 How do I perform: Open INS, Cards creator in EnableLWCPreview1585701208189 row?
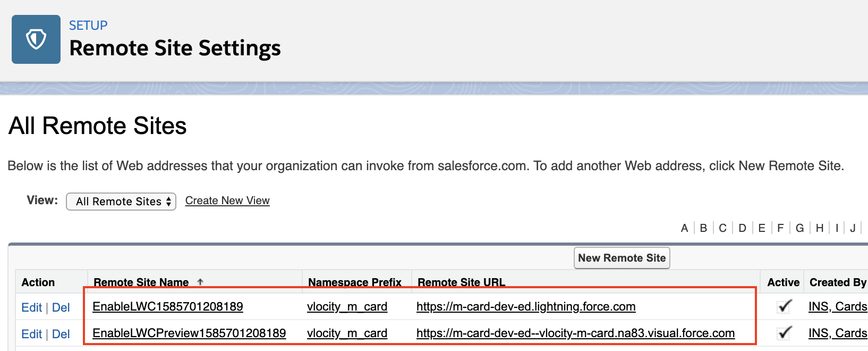(838, 333)
